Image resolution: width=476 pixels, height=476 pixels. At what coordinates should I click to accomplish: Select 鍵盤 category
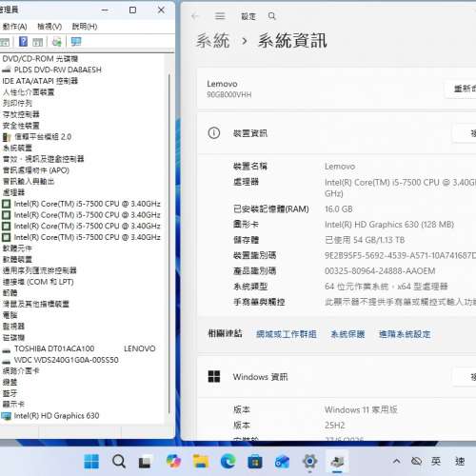(10, 382)
